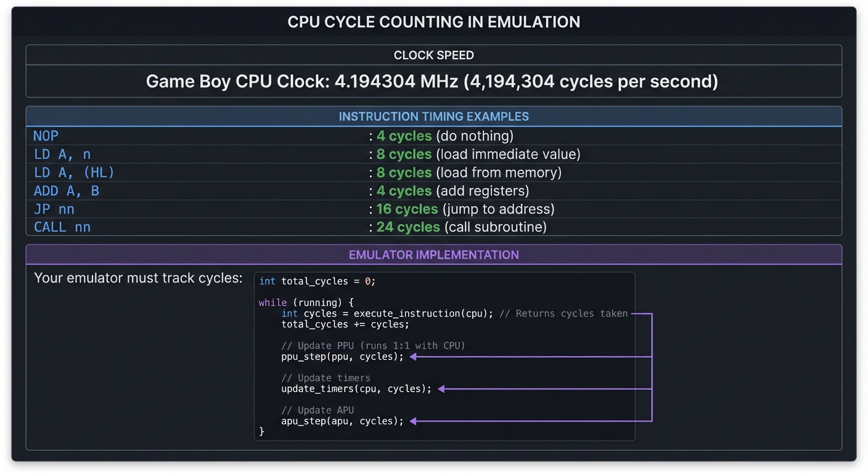The width and height of the screenshot is (868, 473).
Task: Click the CPU CYCLE COUNTING title bar
Action: (434, 22)
